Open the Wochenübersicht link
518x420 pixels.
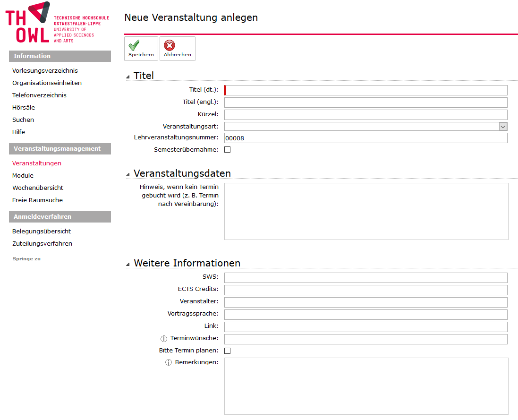(x=38, y=188)
